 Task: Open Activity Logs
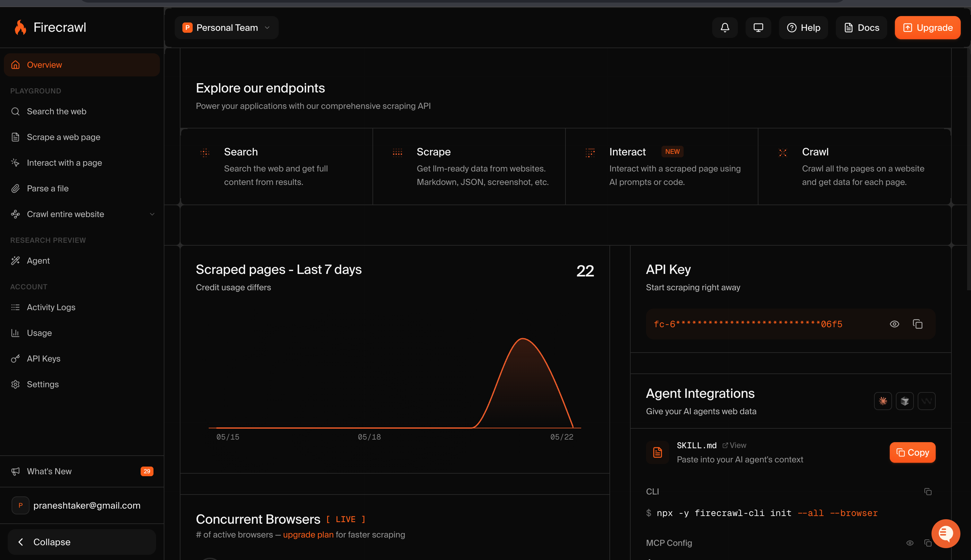pyautogui.click(x=82, y=307)
